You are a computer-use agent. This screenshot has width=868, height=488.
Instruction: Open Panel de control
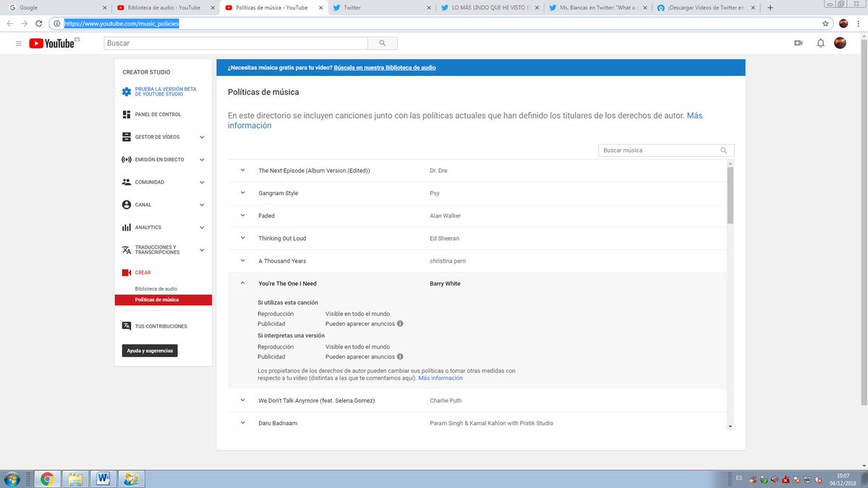[x=158, y=114]
